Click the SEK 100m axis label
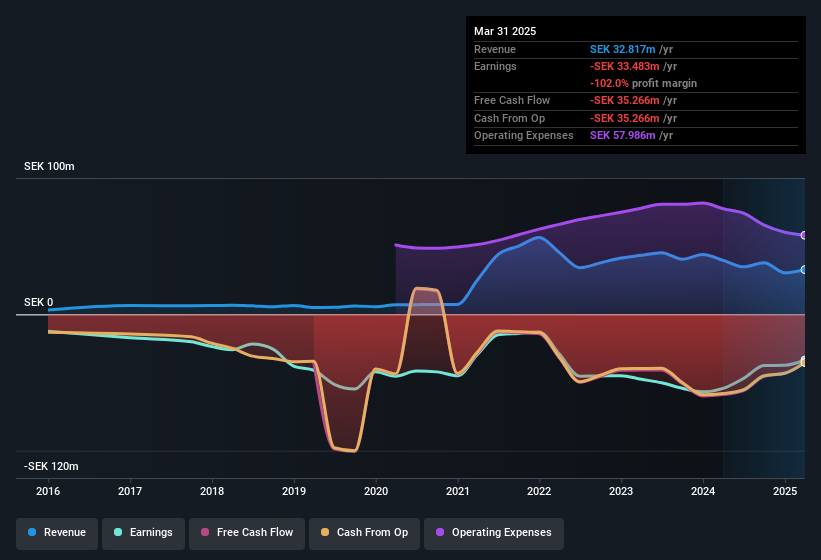The height and width of the screenshot is (560, 821). (49, 166)
